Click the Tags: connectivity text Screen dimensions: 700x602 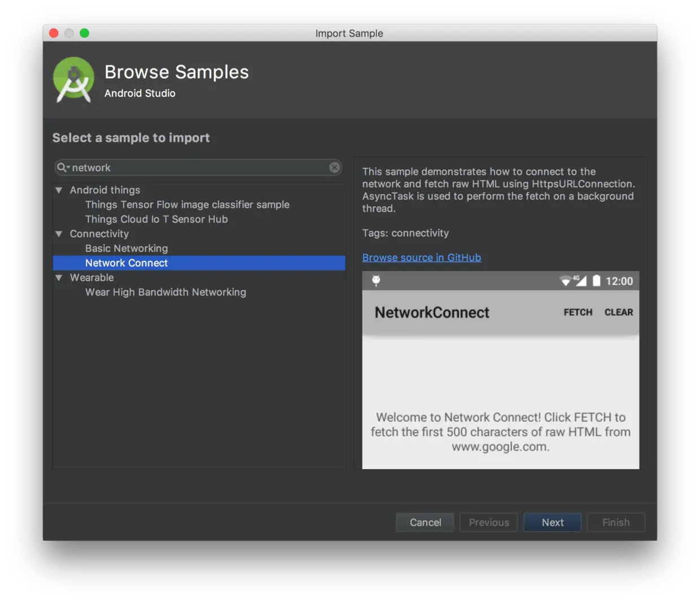click(x=405, y=233)
